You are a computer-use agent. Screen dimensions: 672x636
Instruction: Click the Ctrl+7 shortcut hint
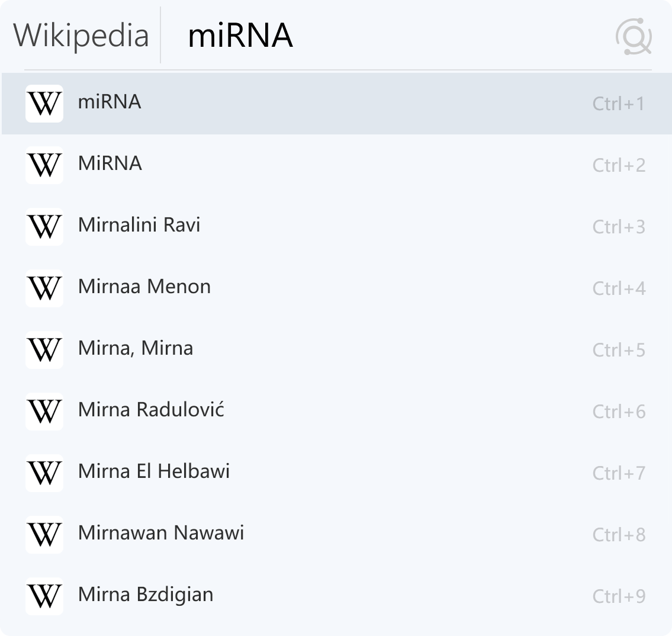pyautogui.click(x=619, y=473)
